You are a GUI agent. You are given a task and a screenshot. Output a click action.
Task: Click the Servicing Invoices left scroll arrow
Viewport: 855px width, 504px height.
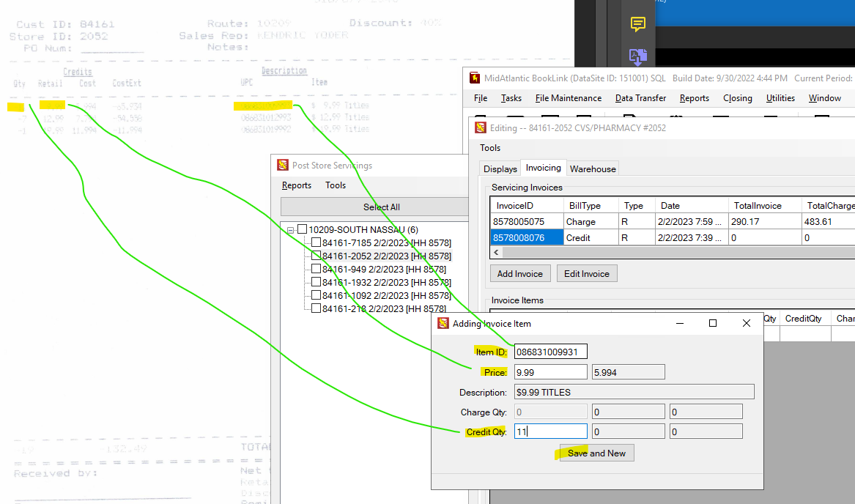point(496,253)
